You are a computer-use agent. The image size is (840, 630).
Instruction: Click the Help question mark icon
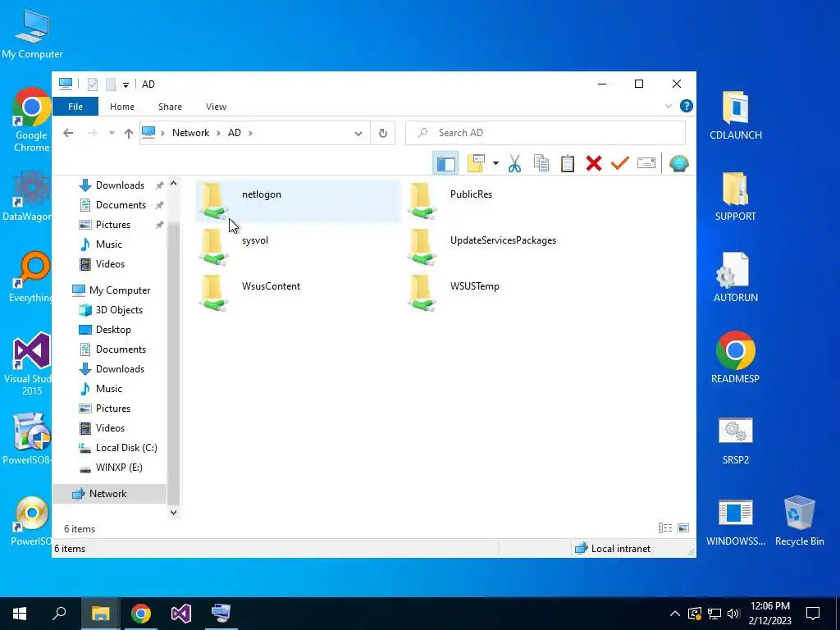[x=687, y=106]
